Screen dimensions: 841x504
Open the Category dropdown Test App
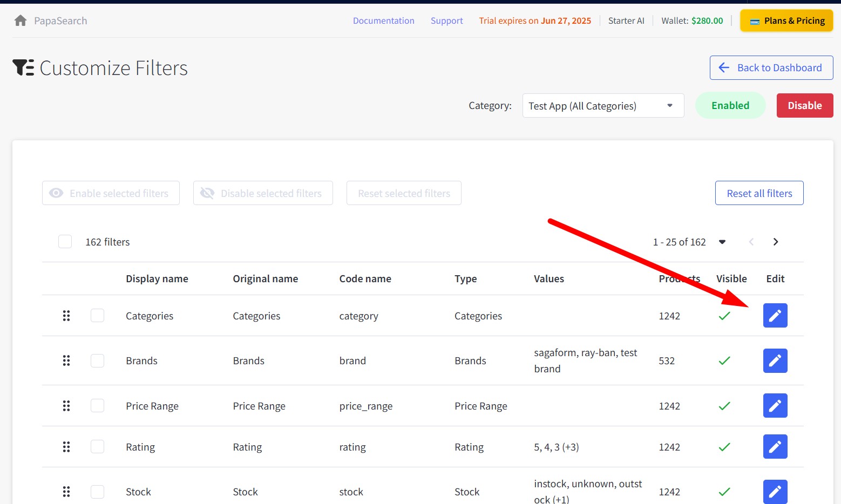[x=603, y=106]
